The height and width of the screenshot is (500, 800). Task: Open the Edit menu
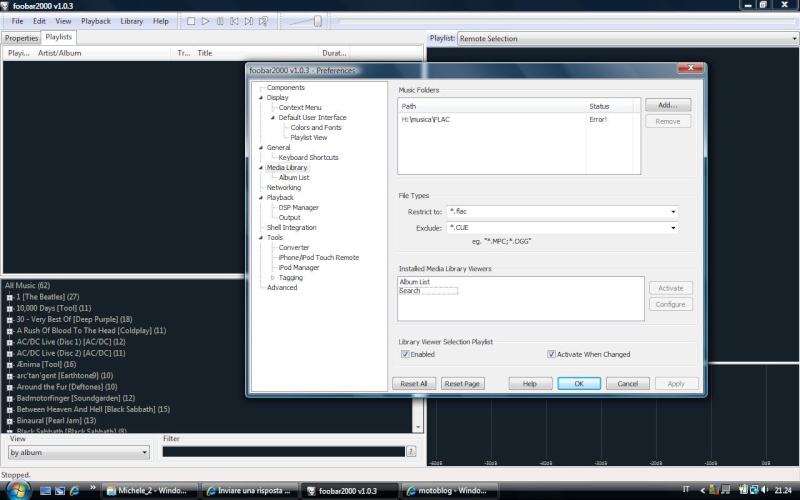39,21
